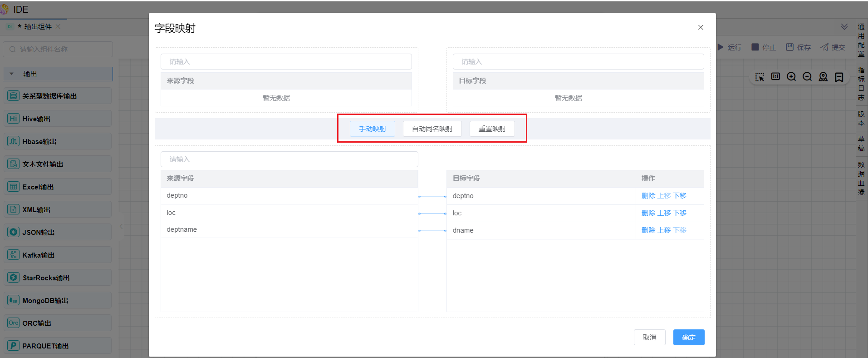Collapse the 输出 component group

pos(12,74)
